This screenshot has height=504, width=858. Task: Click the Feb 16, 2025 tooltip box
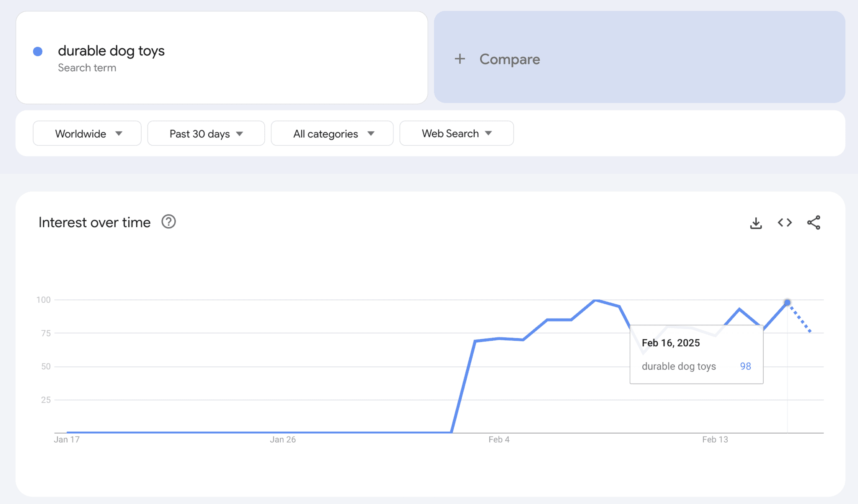[x=696, y=354]
